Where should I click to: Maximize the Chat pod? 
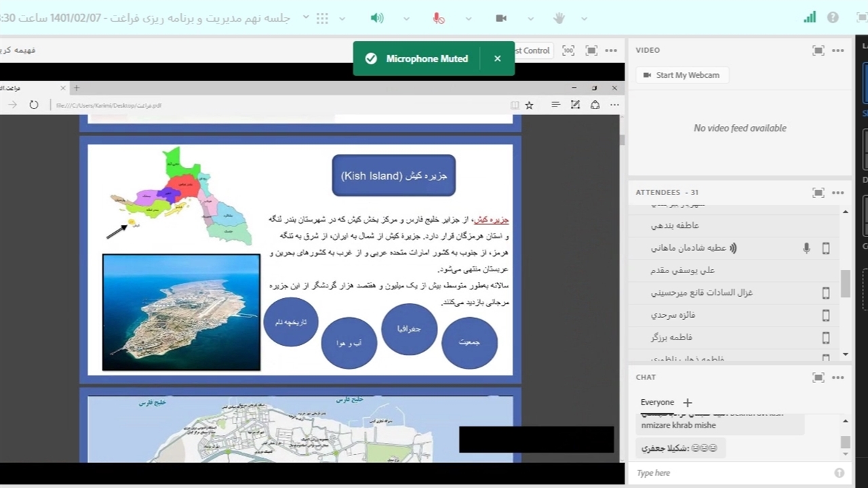[x=818, y=378]
